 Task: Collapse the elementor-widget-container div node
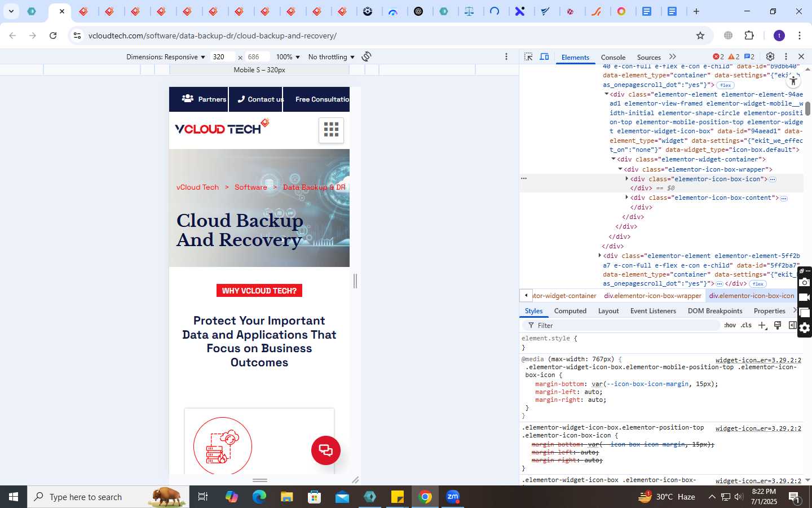pyautogui.click(x=613, y=159)
